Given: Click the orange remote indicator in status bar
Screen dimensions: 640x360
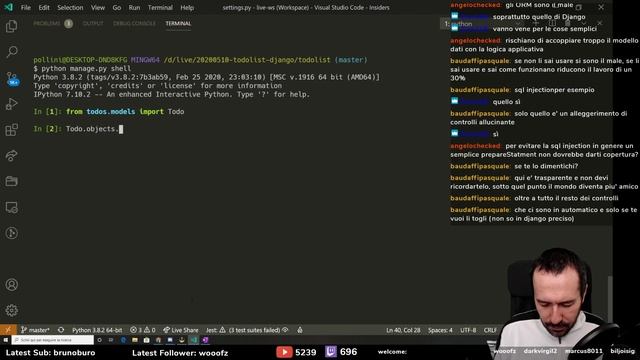Looking at the screenshot, I should point(8,330).
